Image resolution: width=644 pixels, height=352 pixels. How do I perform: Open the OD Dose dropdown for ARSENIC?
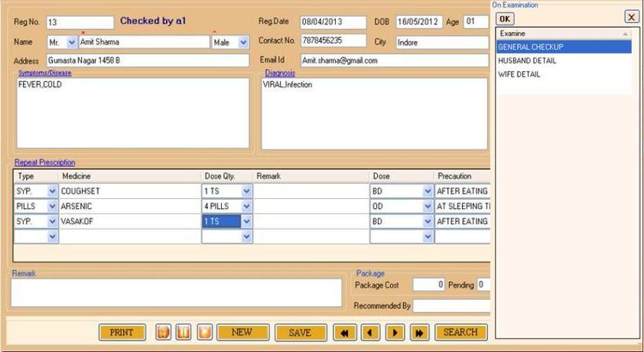[x=428, y=206]
